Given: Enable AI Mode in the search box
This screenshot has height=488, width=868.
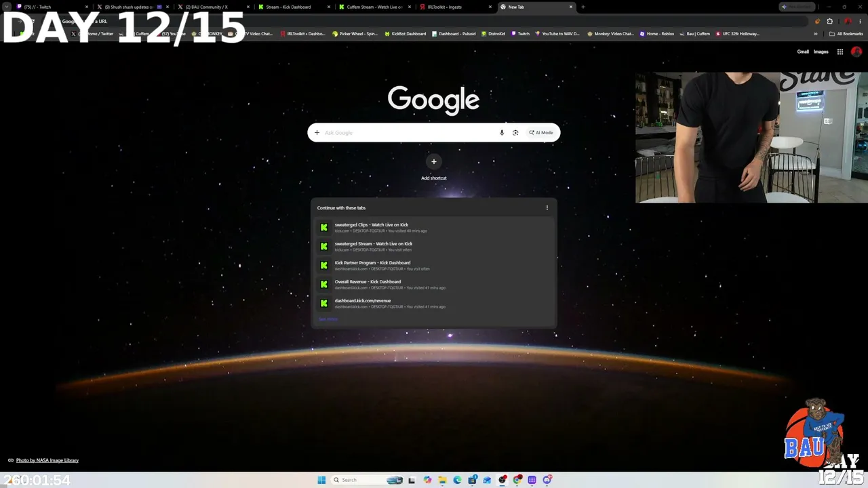Looking at the screenshot, I should point(541,133).
